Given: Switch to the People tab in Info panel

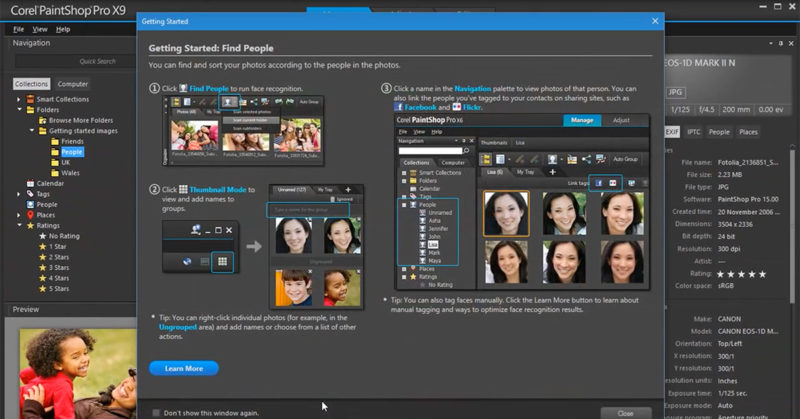Looking at the screenshot, I should click(x=719, y=132).
